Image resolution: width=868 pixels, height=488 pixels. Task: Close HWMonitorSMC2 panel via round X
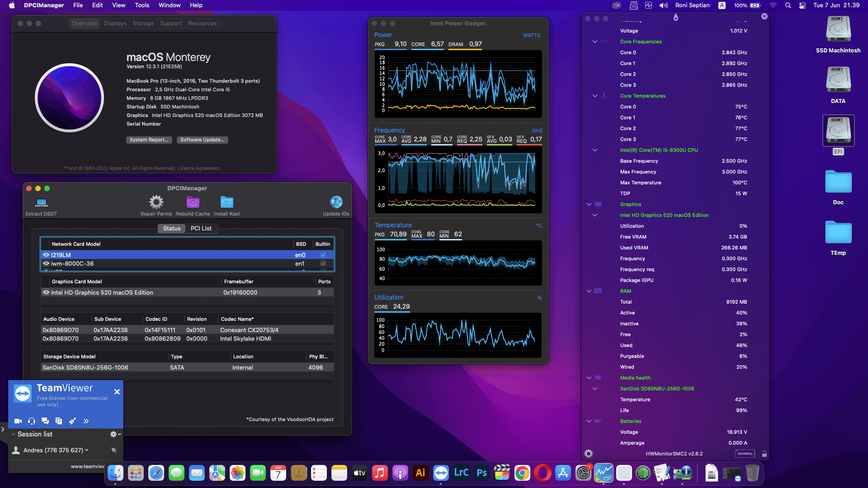tap(764, 16)
